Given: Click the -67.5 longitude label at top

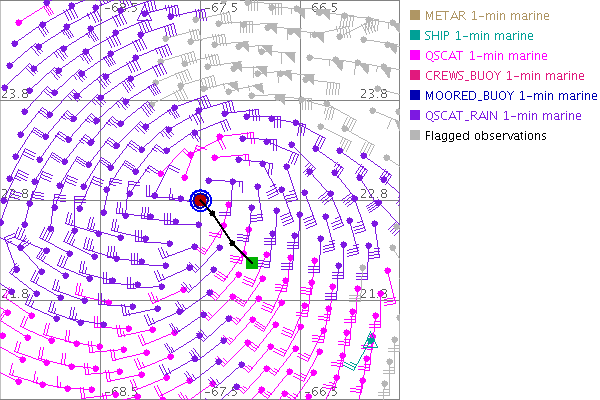Looking at the screenshot, I should click(x=221, y=8).
